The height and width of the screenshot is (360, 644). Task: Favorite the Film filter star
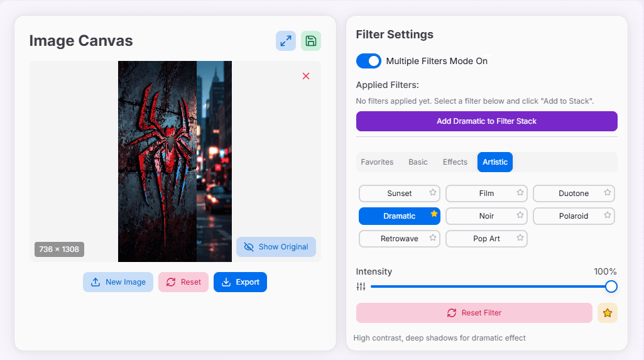(520, 192)
